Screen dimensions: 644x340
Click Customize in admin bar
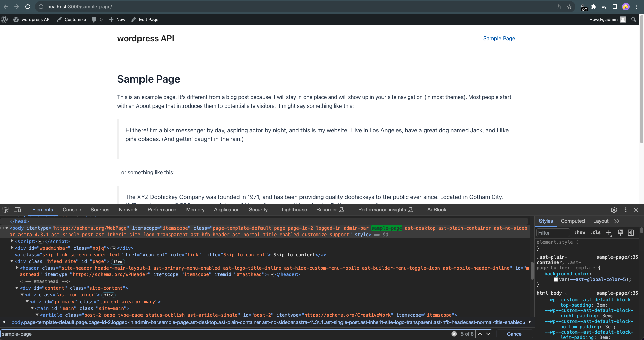click(x=71, y=19)
